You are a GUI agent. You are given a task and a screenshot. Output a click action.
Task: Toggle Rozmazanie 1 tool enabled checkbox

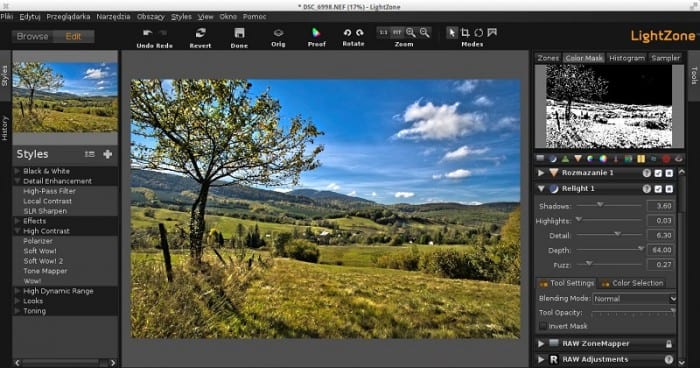[x=658, y=173]
